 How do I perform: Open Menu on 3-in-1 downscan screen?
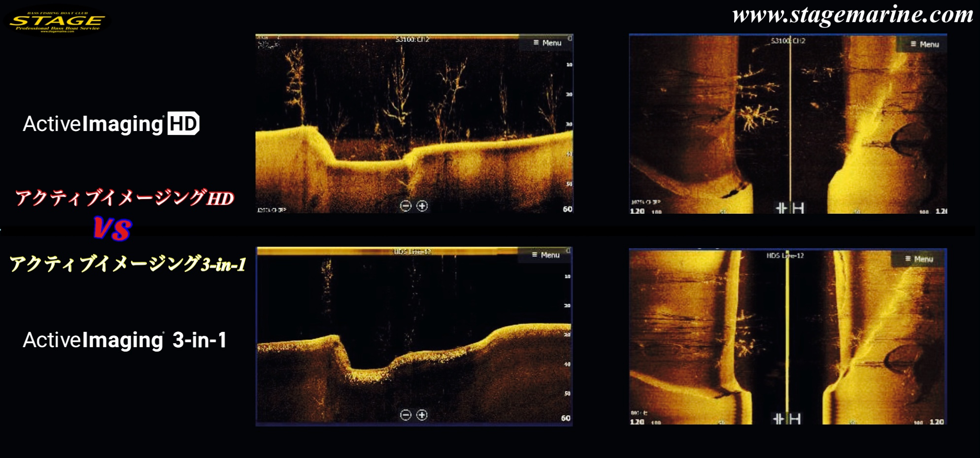[545, 255]
